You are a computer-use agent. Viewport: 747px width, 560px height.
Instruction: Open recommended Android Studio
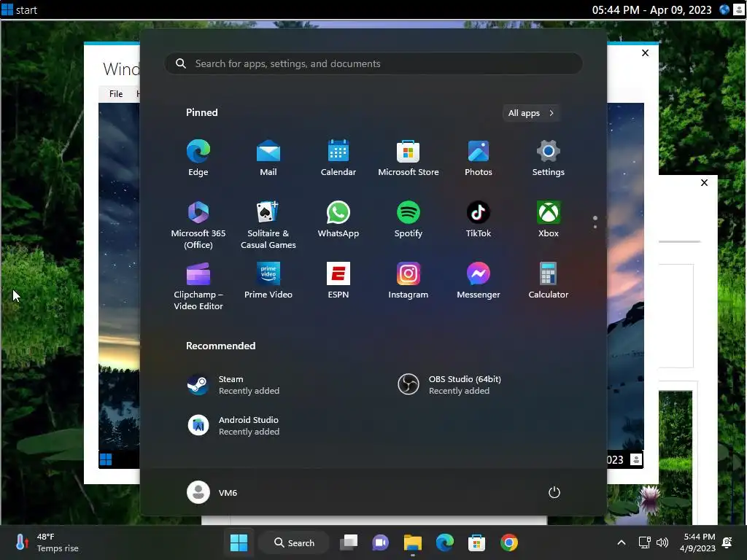click(x=233, y=425)
